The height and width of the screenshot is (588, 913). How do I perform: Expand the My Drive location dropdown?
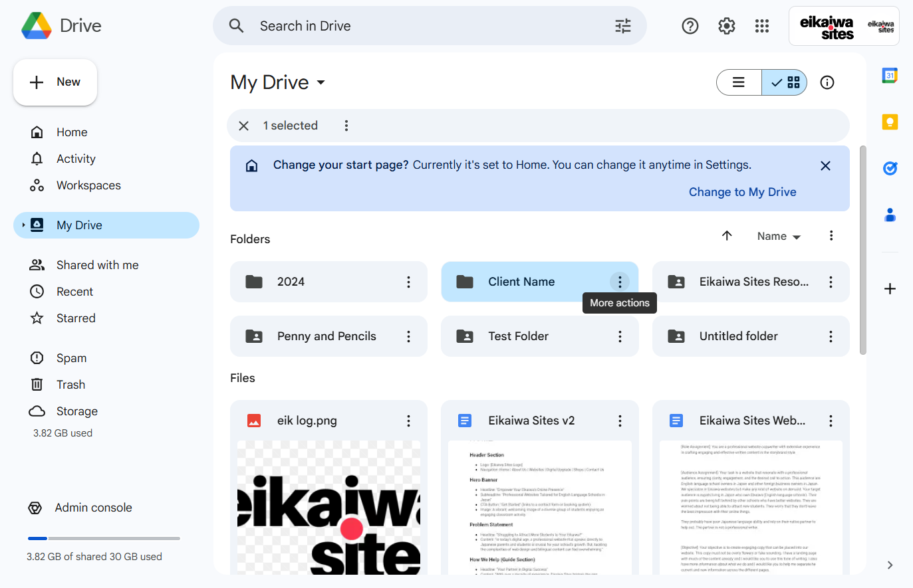pyautogui.click(x=279, y=82)
